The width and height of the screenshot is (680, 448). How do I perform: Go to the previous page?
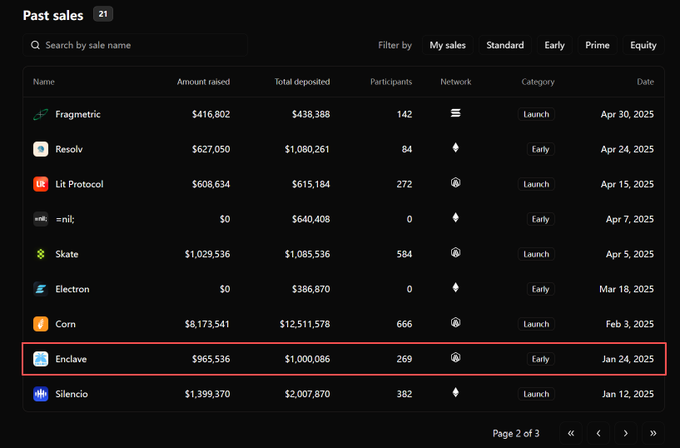click(x=598, y=433)
